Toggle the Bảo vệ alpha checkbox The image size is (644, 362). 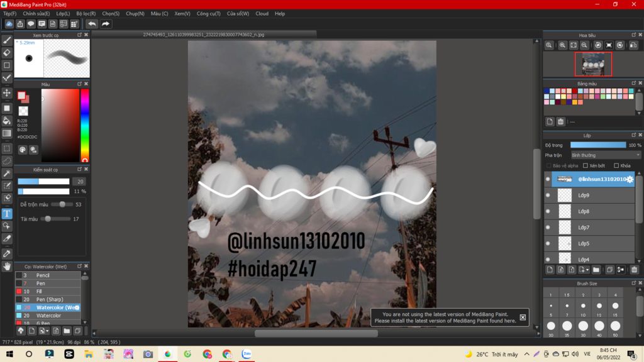click(548, 166)
